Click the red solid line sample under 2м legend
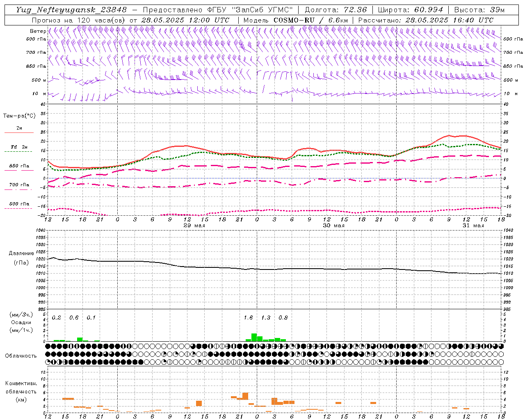This screenshot has height=420, width=525. click(x=19, y=133)
